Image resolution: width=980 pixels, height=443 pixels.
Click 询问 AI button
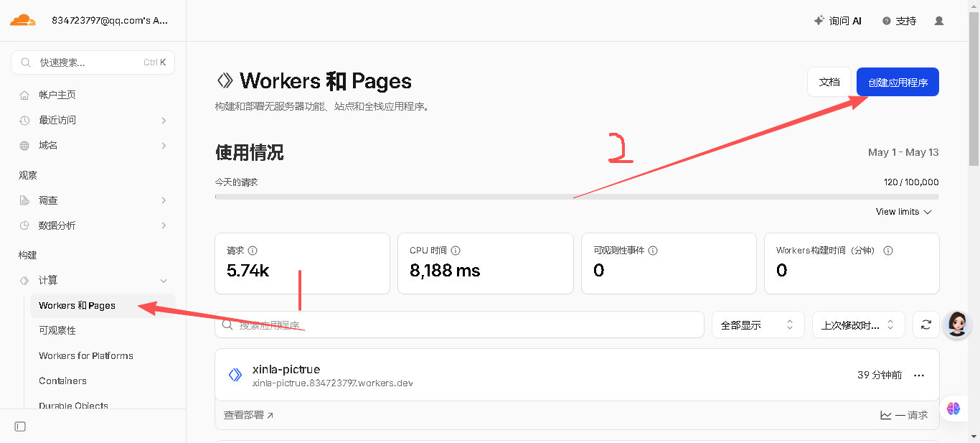pos(837,21)
